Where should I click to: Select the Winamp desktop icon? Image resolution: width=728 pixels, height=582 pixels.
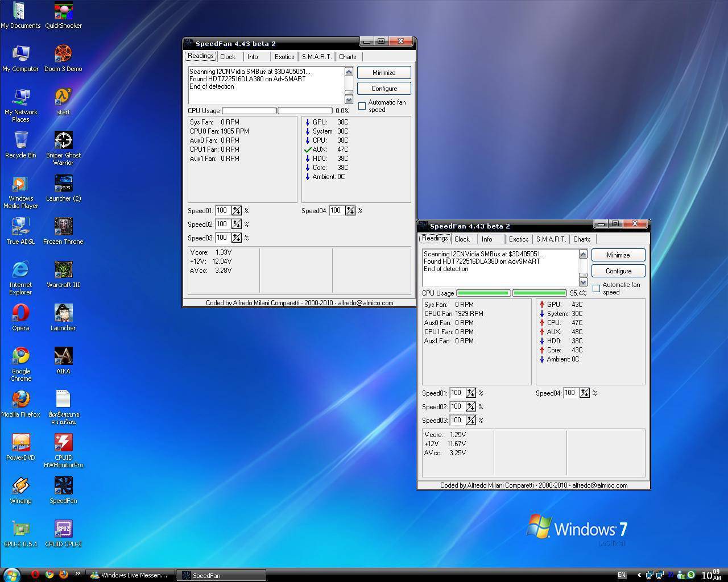pos(20,490)
